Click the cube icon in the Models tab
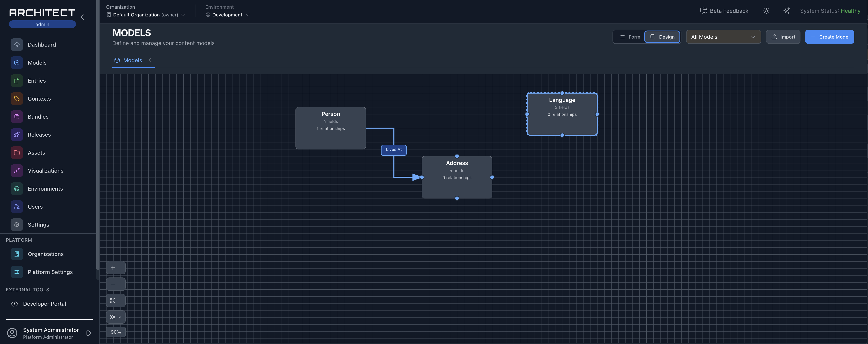The image size is (868, 344). pyautogui.click(x=117, y=60)
